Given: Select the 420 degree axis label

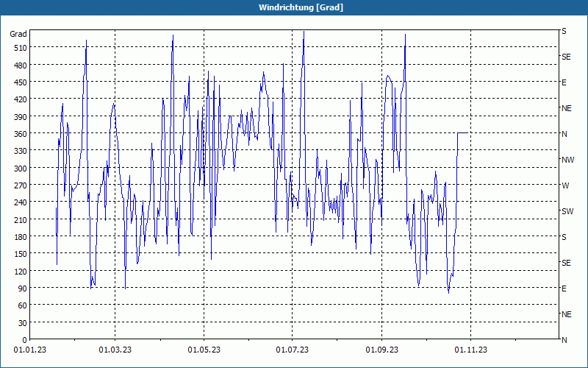Looking at the screenshot, I should pyautogui.click(x=21, y=99).
